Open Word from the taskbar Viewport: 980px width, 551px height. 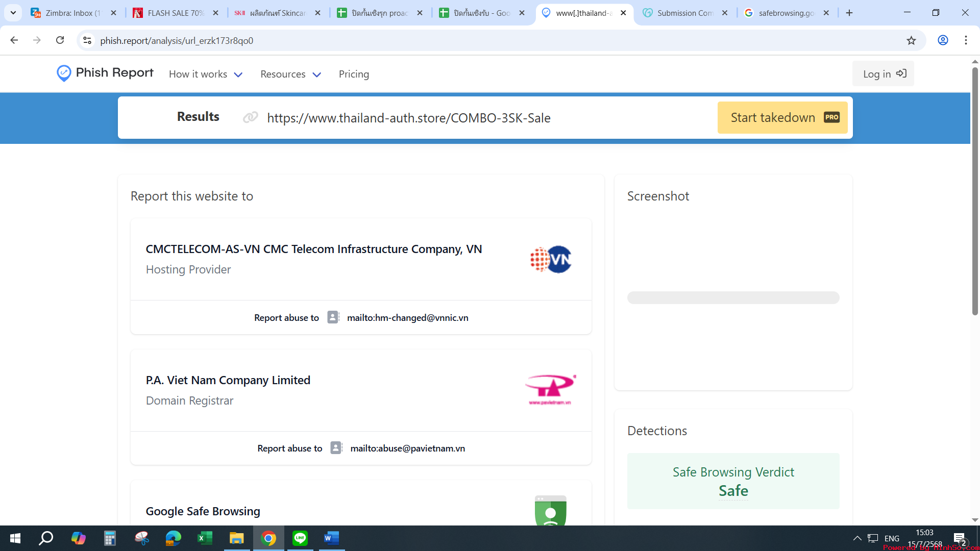pos(331,538)
